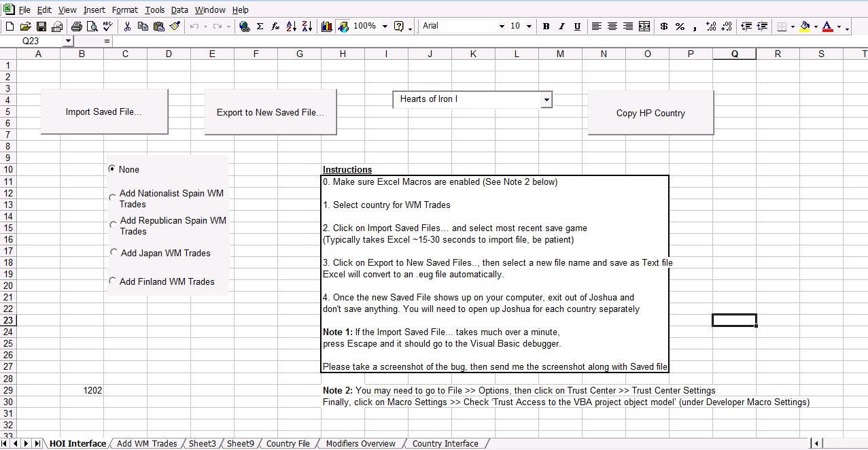868x450 pixels.
Task: Sort ascending with the A-Z icon
Action: 291,27
